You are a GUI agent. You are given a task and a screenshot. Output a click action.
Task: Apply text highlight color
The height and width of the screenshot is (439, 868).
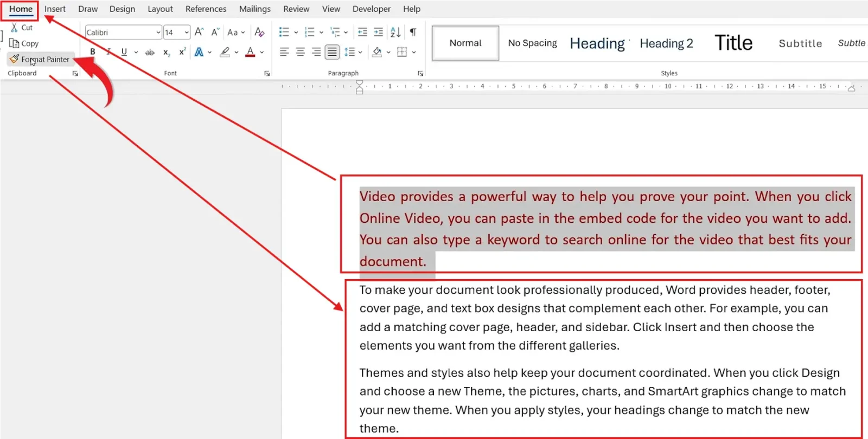225,52
